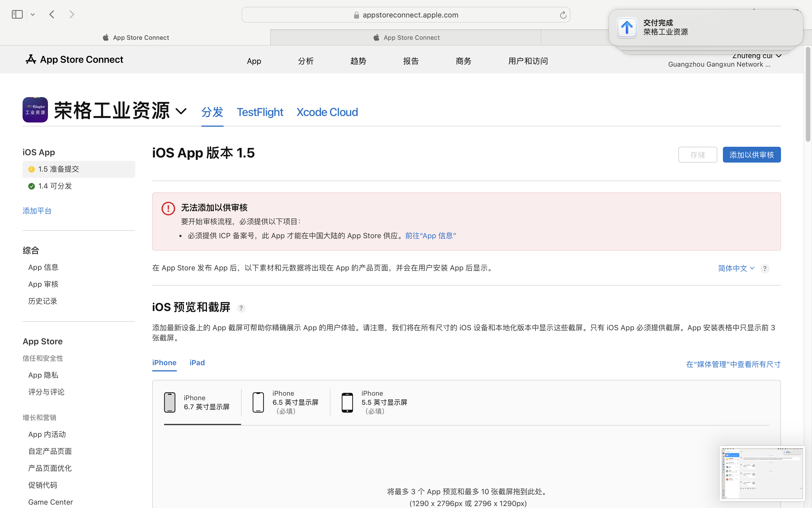Switch to the first App Store Connect tab

pyautogui.click(x=135, y=38)
